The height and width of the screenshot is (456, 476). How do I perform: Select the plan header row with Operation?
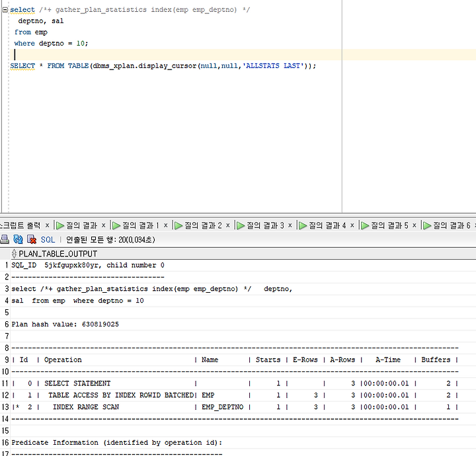[x=235, y=360]
